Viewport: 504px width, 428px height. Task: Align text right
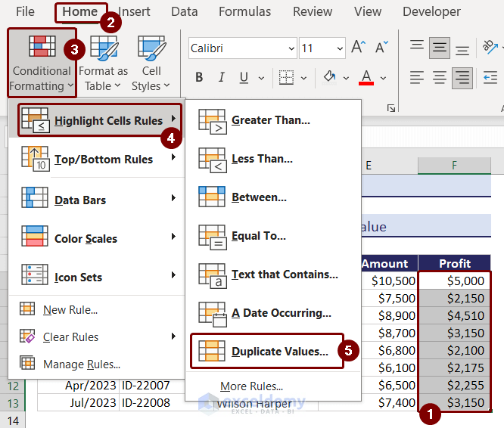(x=462, y=78)
